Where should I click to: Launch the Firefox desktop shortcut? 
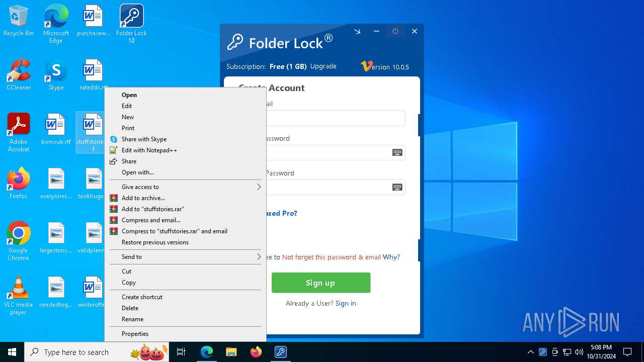click(19, 184)
